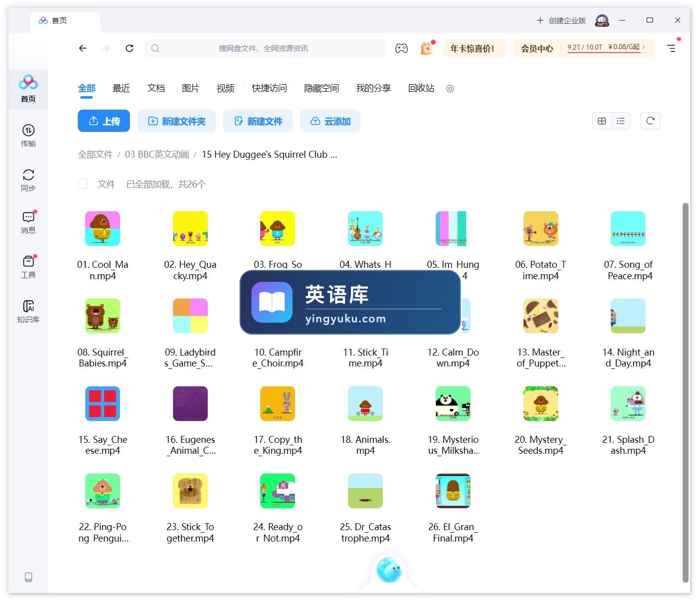Image resolution: width=700 pixels, height=604 pixels.
Task: Select 16. Eugenes_Animal video thumbnail
Action: click(190, 404)
